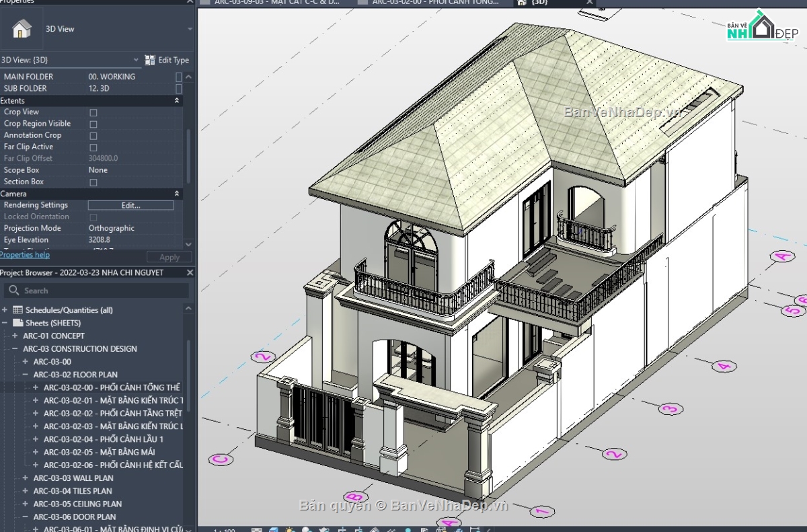The height and width of the screenshot is (532, 807).
Task: Click the Rendering Settings Edit... button
Action: pyautogui.click(x=130, y=205)
